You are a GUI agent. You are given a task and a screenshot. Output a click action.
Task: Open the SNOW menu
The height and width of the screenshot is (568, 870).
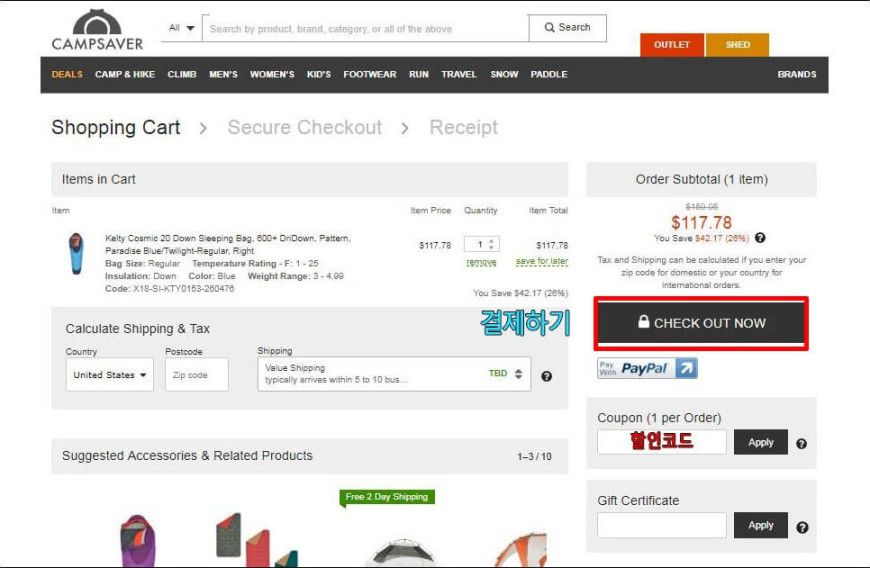tap(504, 74)
